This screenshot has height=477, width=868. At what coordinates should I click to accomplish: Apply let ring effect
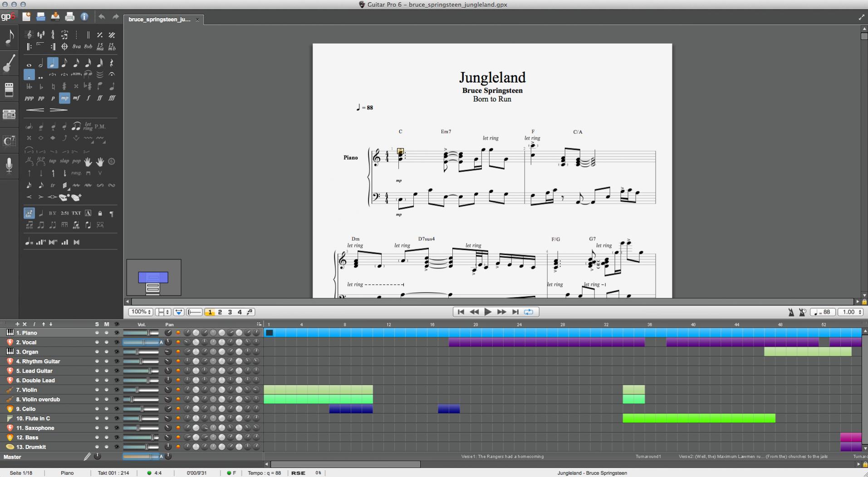88,126
